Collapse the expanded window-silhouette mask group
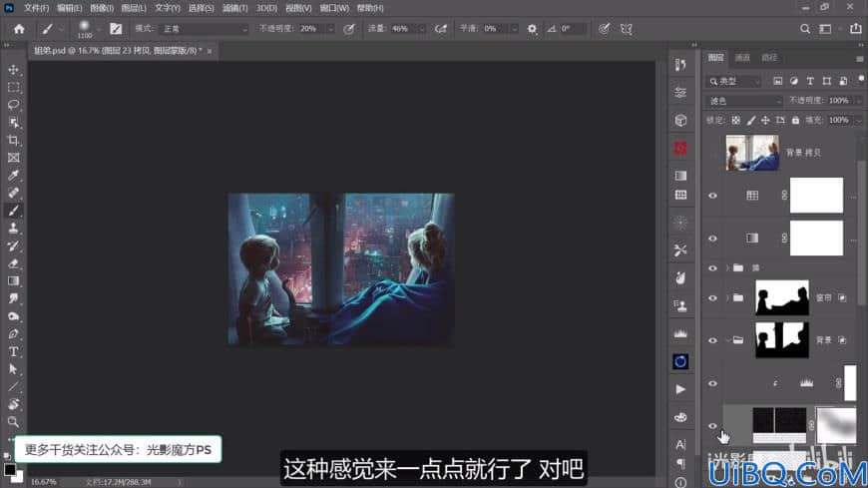 727,340
